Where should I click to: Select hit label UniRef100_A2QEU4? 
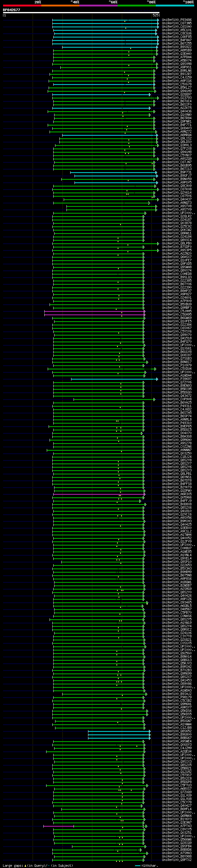point(177,751)
